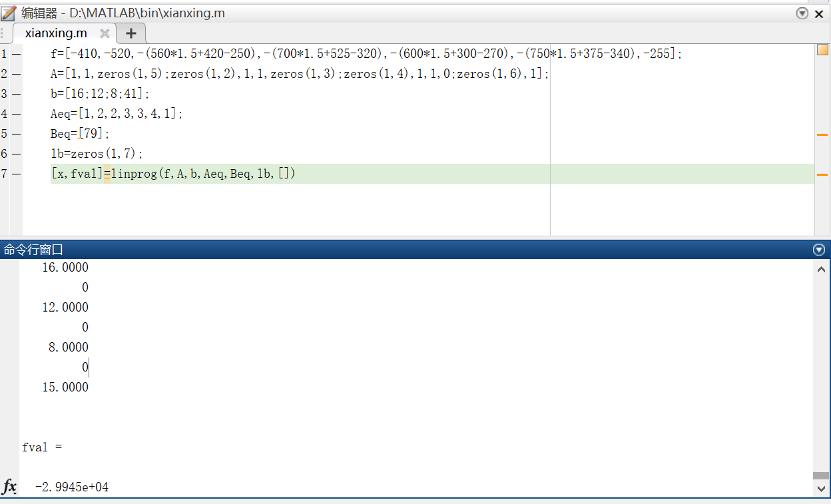Click the 12.0000 output value
831x504 pixels.
[x=65, y=308]
